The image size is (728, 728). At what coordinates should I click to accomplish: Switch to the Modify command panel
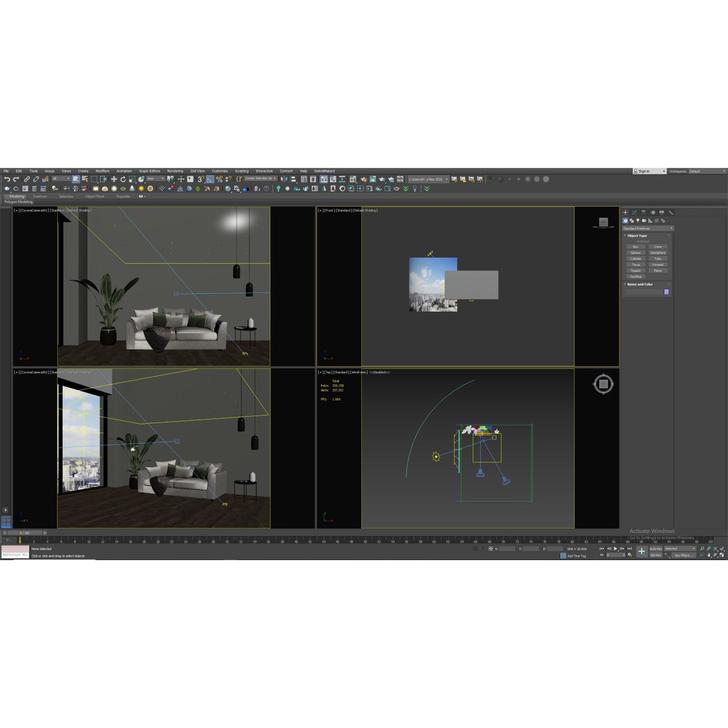tap(634, 213)
